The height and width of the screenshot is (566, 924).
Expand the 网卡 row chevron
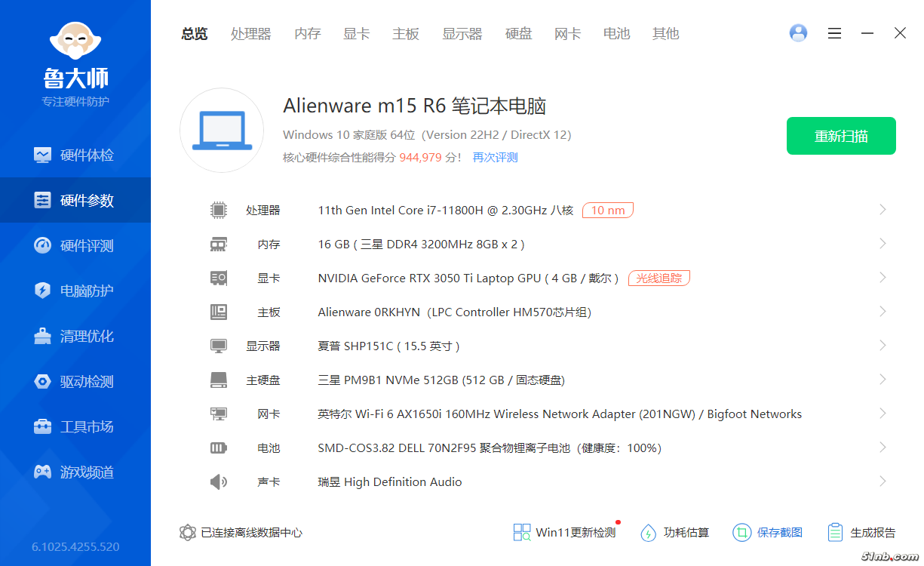pyautogui.click(x=883, y=414)
